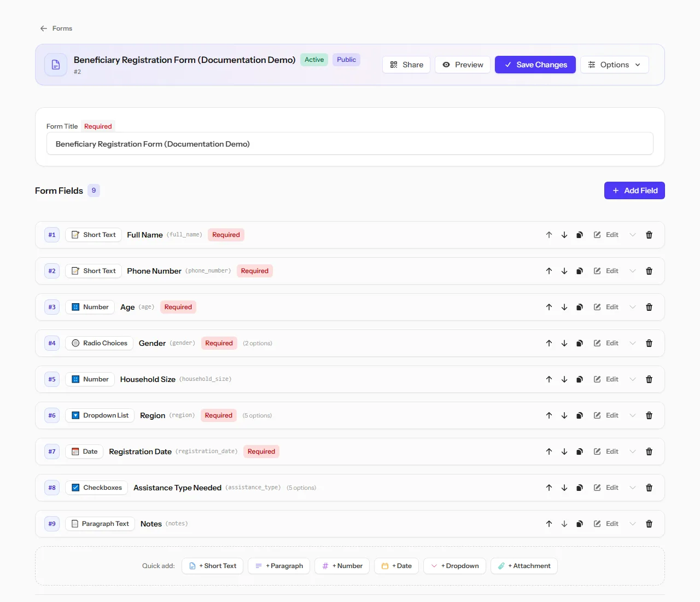This screenshot has height=602, width=700.
Task: Quick add a Date field
Action: pyautogui.click(x=396, y=566)
